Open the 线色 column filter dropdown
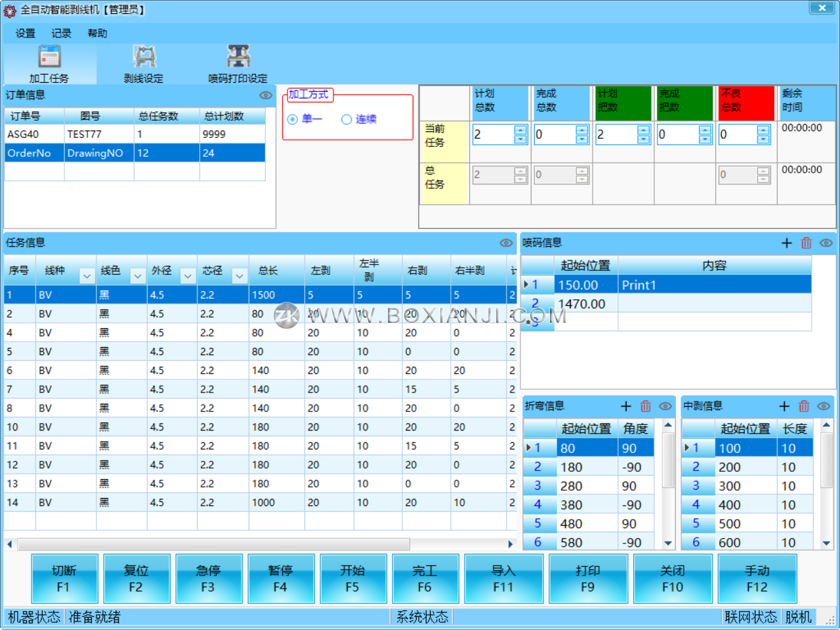 [137, 276]
